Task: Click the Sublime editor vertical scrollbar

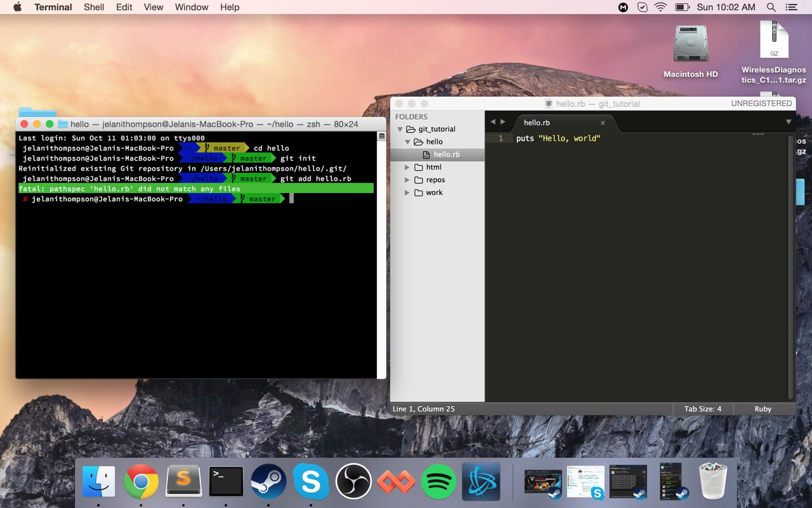Action: pos(790,267)
